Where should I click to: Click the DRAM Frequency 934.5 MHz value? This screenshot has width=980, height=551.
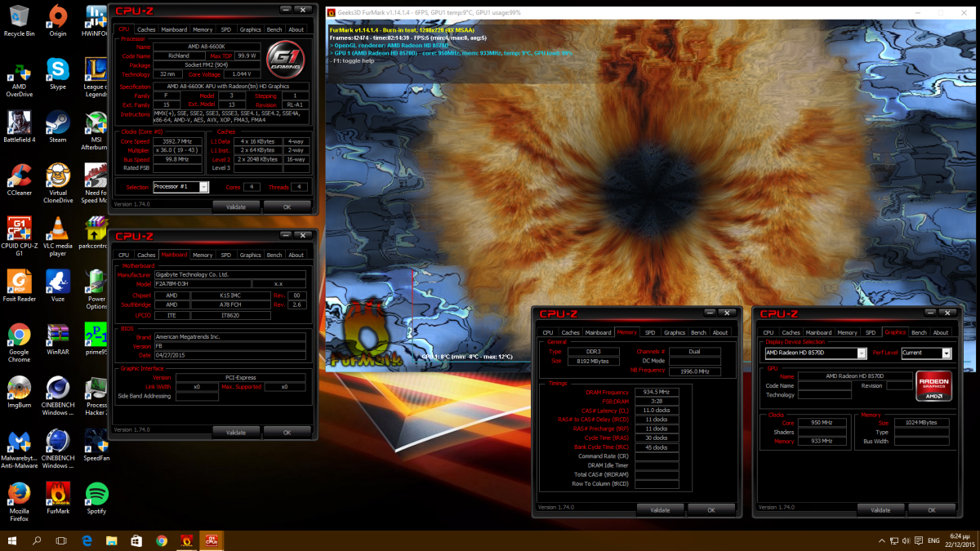(x=657, y=392)
